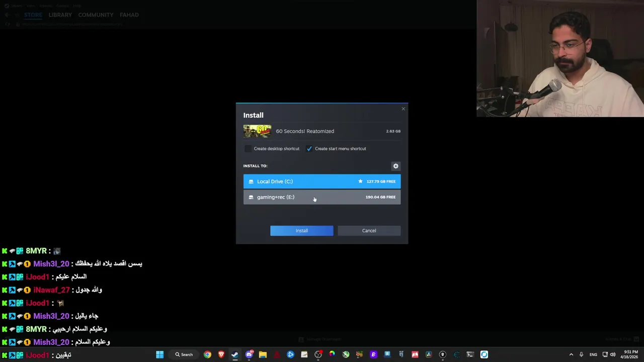The width and height of the screenshot is (644, 362).
Task: Open the color wheel app in the taskbar
Action: [332, 354]
